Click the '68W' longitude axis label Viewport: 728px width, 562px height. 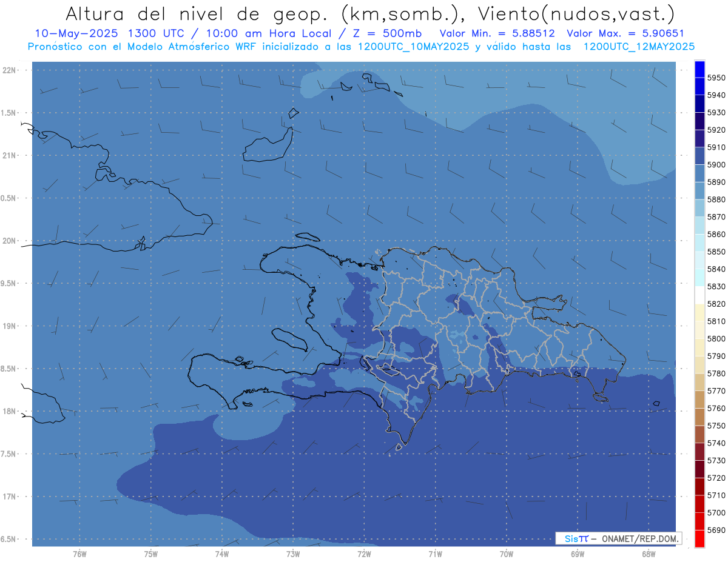point(649,554)
